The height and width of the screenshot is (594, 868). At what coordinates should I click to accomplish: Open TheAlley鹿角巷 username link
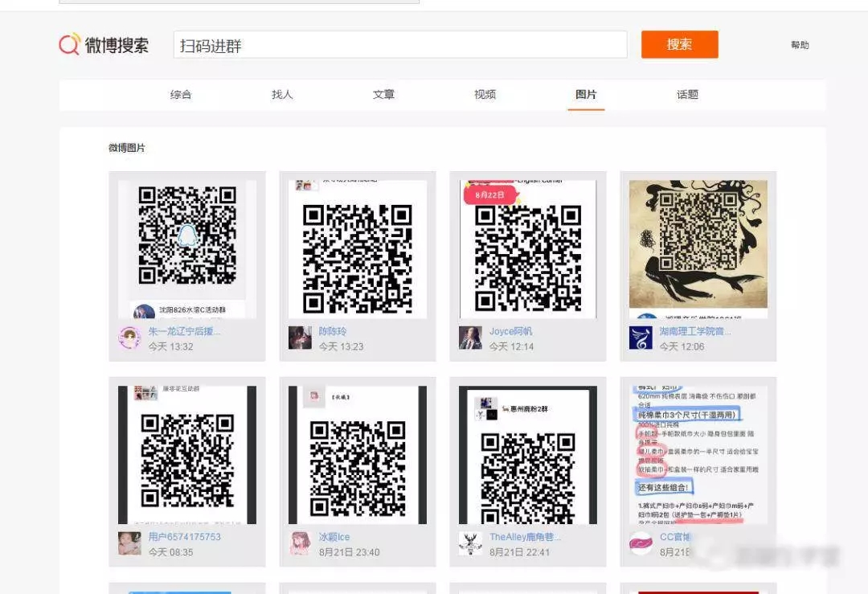pyautogui.click(x=525, y=537)
